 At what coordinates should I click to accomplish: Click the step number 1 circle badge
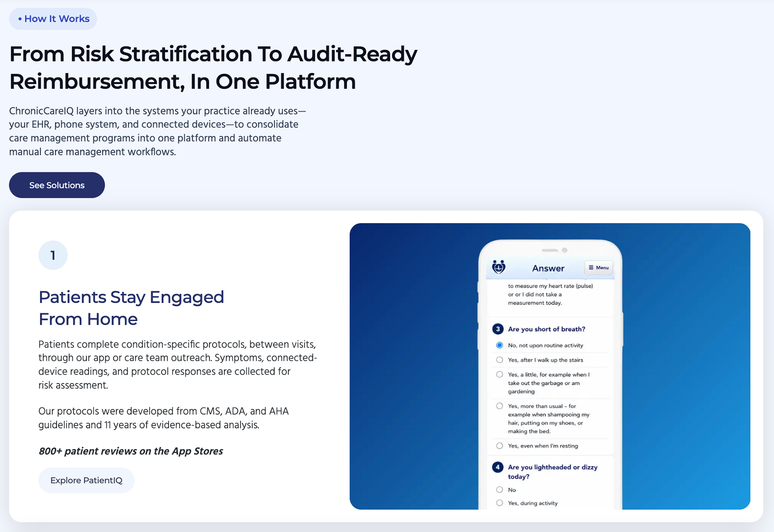53,255
